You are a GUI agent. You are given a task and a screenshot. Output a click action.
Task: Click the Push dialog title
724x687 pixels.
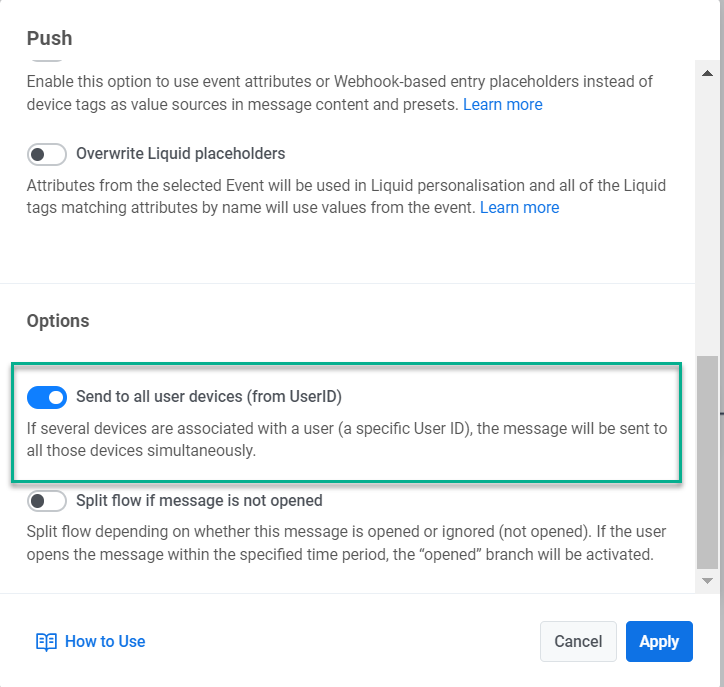pos(49,39)
